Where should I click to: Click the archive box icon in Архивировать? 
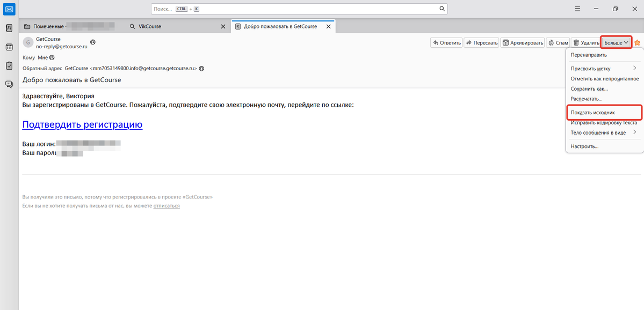(505, 43)
